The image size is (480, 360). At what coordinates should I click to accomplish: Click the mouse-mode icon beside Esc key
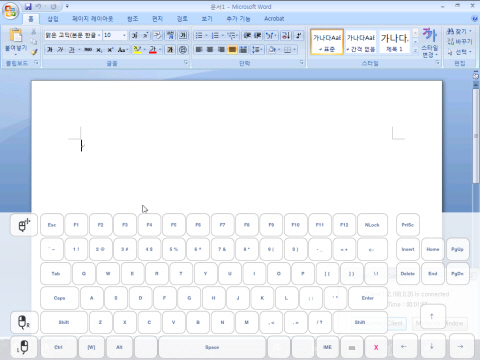coord(24,225)
